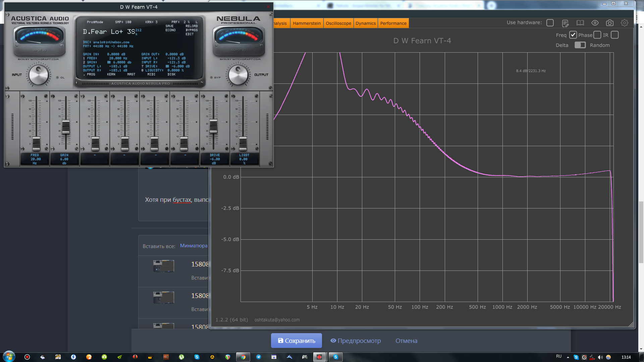Image resolution: width=644 pixels, height=362 pixels.
Task: Open Chrome from the taskbar
Action: [x=243, y=357]
